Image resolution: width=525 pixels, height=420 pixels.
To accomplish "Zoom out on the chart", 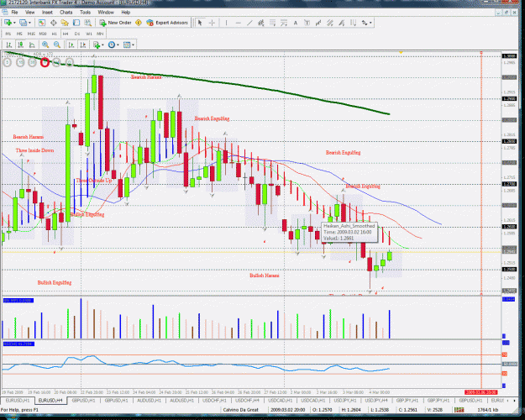I will point(57,45).
